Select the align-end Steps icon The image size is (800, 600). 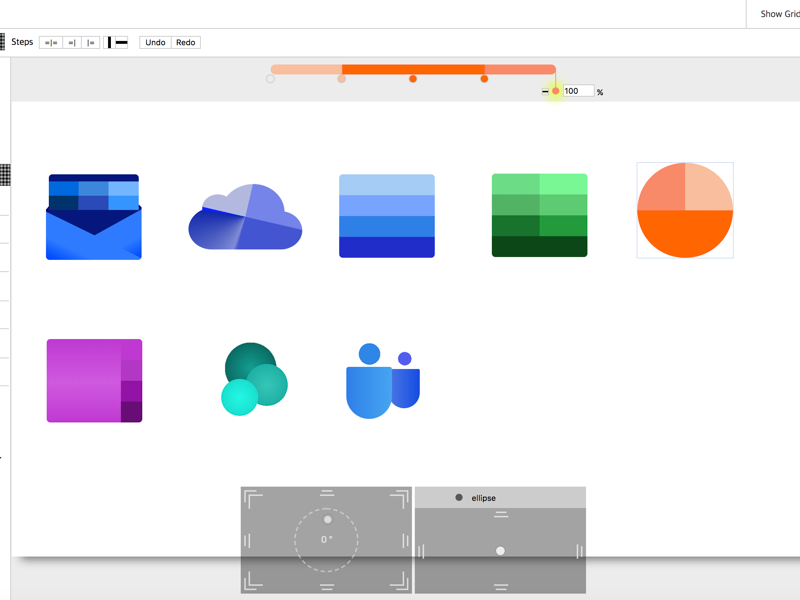(x=70, y=42)
